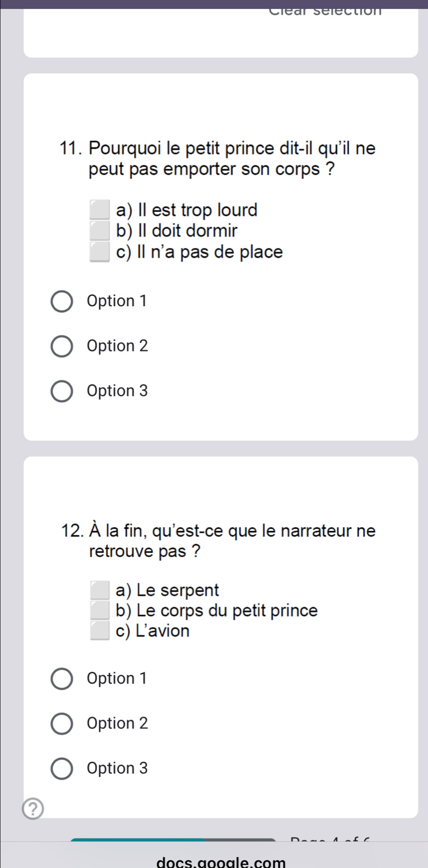Choose Option 3 radio for question 12

61,769
